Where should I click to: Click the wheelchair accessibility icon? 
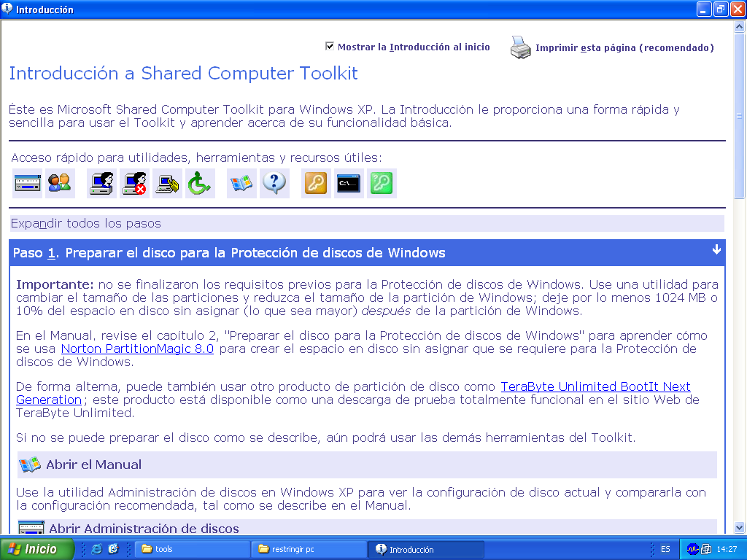pyautogui.click(x=199, y=183)
